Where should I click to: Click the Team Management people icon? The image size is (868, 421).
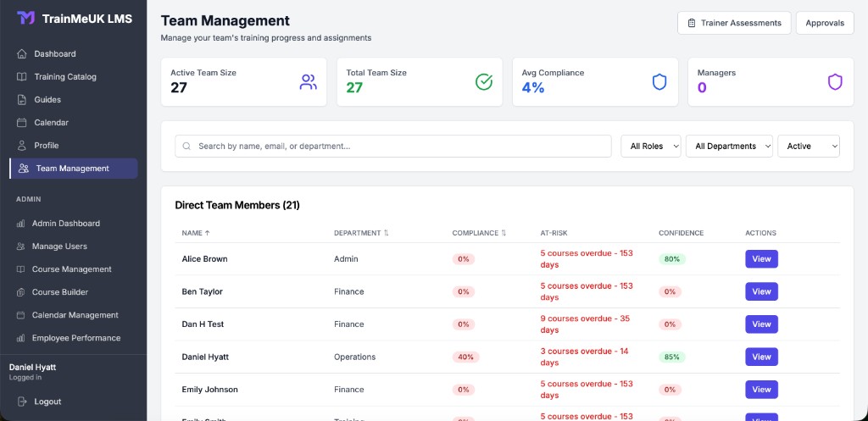pos(23,169)
